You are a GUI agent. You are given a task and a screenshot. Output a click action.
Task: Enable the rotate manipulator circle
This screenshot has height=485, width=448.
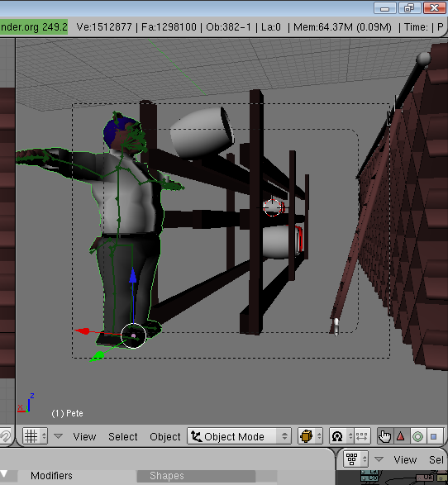point(417,436)
